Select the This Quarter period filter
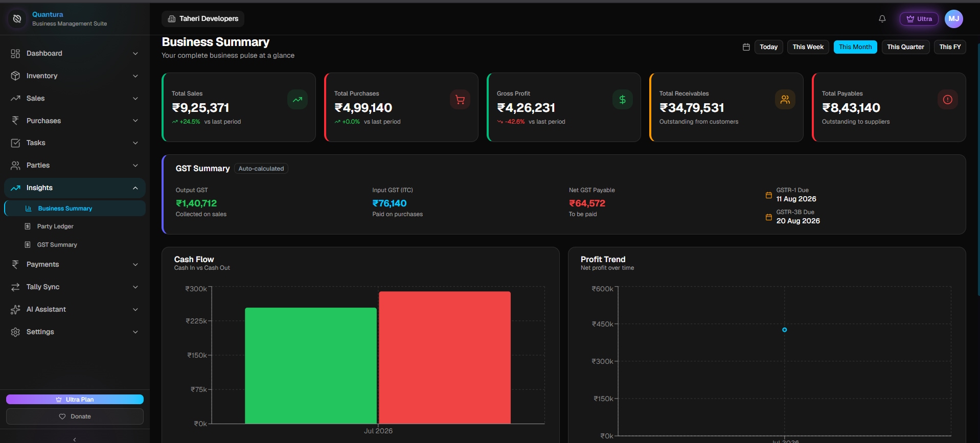The image size is (980, 443). [x=905, y=47]
